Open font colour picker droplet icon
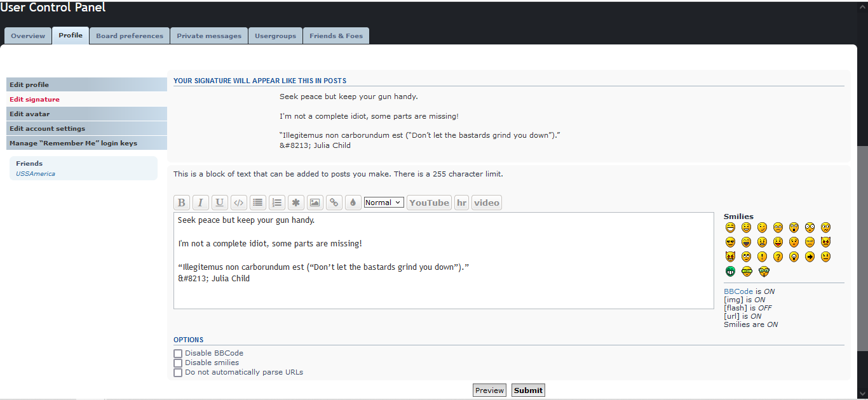Image resolution: width=868 pixels, height=400 pixels. 353,203
